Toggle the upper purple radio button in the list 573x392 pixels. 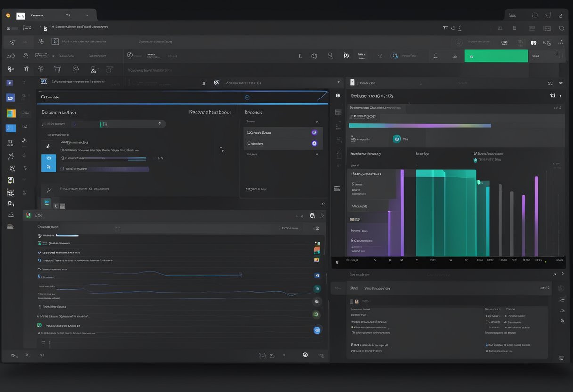(314, 133)
